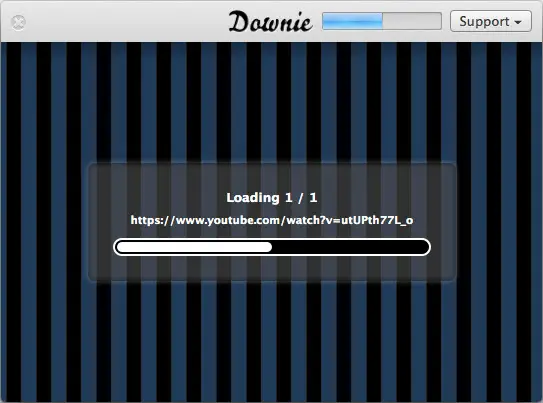Screen dimensions: 543x403
Task: Click the Downie script logo
Action: (270, 22)
